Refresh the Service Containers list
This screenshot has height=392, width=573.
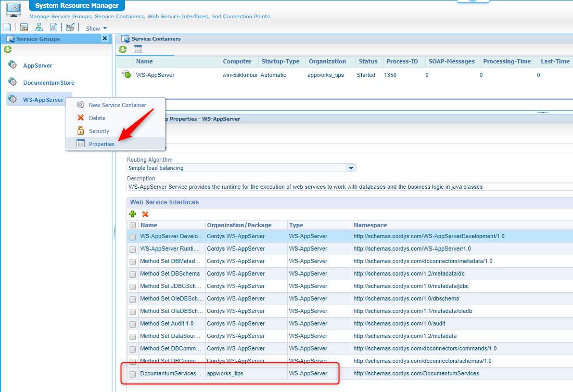tap(123, 49)
